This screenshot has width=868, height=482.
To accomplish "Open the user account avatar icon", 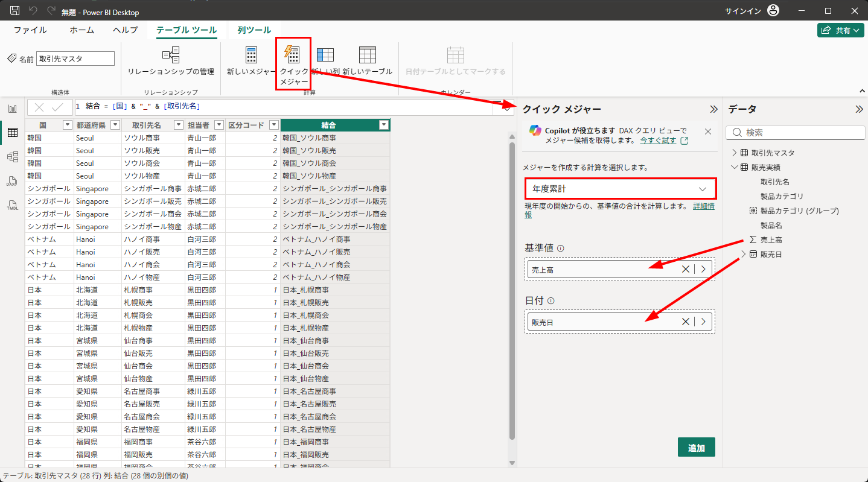I will pos(773,11).
